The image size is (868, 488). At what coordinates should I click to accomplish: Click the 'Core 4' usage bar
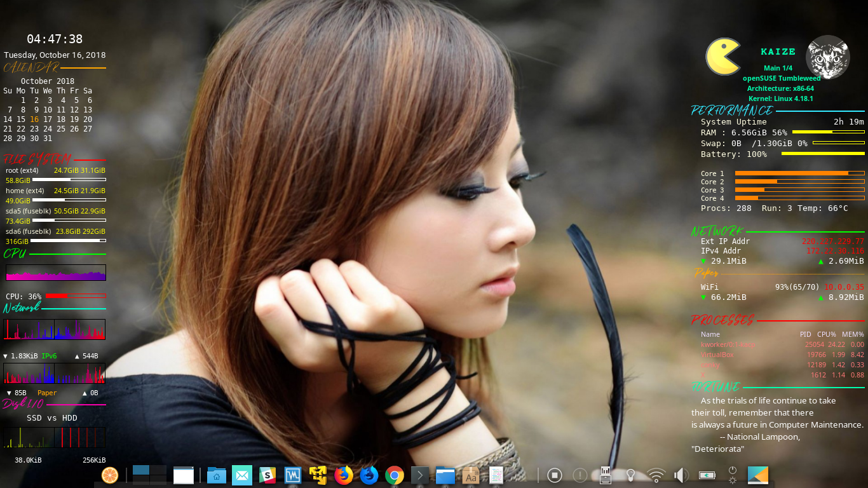[800, 198]
